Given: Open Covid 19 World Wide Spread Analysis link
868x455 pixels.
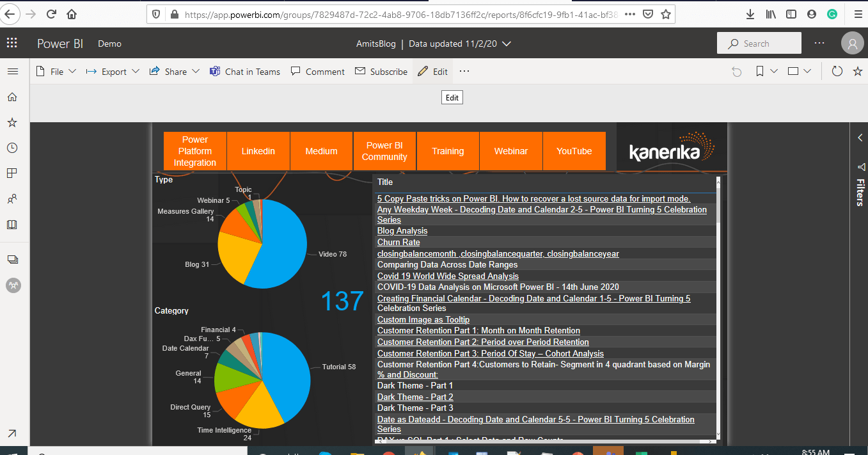Looking at the screenshot, I should [448, 276].
